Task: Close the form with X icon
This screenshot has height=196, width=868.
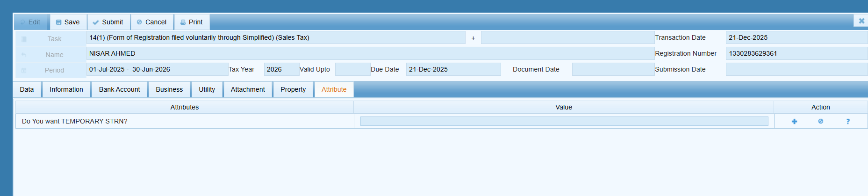Action: (x=861, y=21)
